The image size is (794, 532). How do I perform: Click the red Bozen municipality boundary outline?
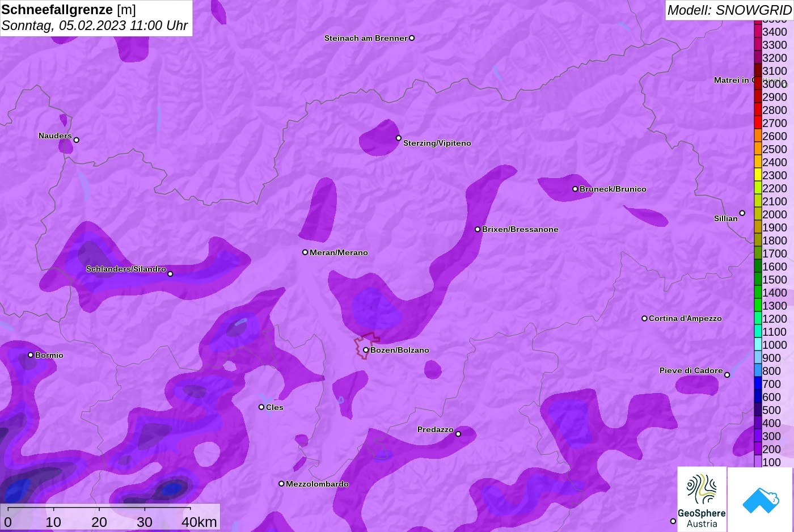(x=367, y=345)
